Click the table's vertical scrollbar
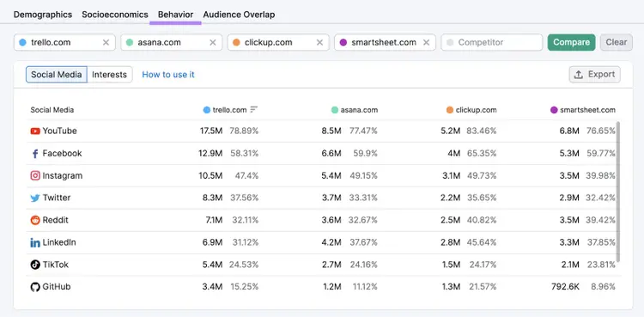This screenshot has width=644, height=317. [x=618, y=192]
